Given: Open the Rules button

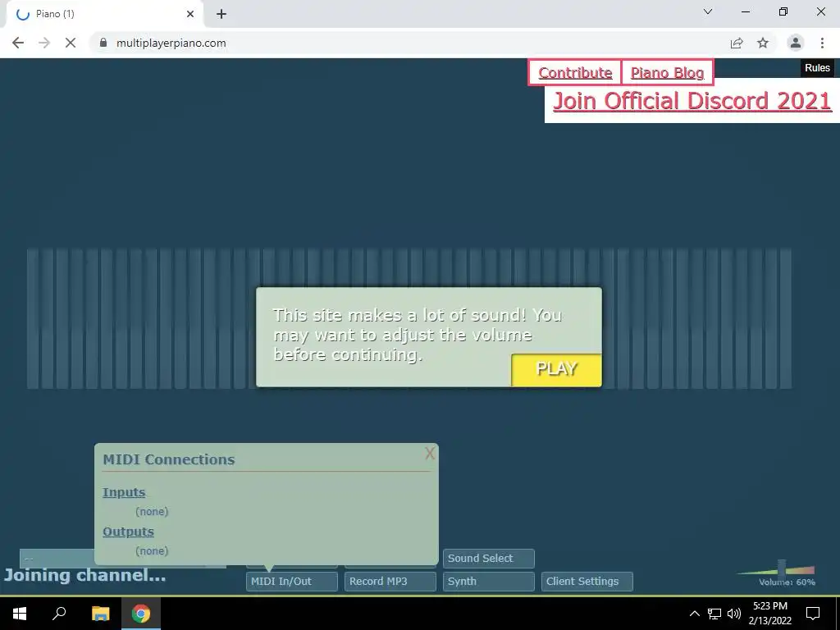Looking at the screenshot, I should (817, 68).
